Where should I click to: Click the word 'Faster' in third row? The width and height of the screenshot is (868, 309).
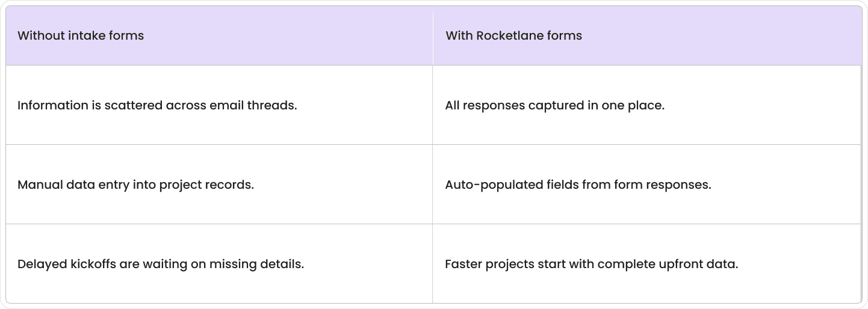(463, 264)
